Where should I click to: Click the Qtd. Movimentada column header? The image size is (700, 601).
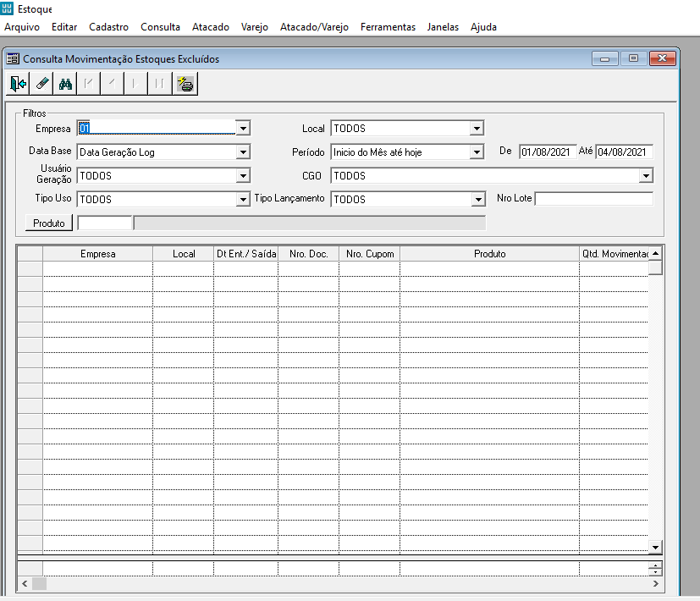[615, 254]
